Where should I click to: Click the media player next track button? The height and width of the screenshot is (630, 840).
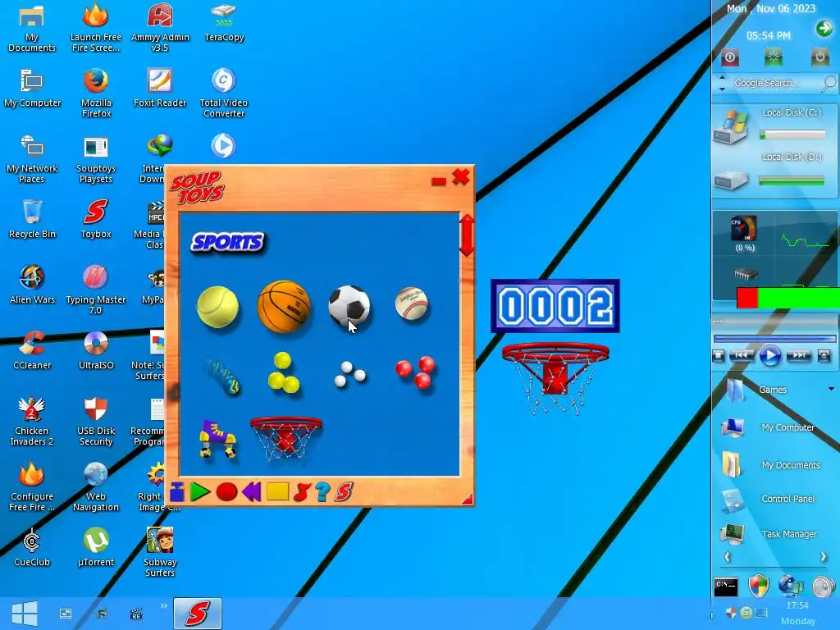798,355
